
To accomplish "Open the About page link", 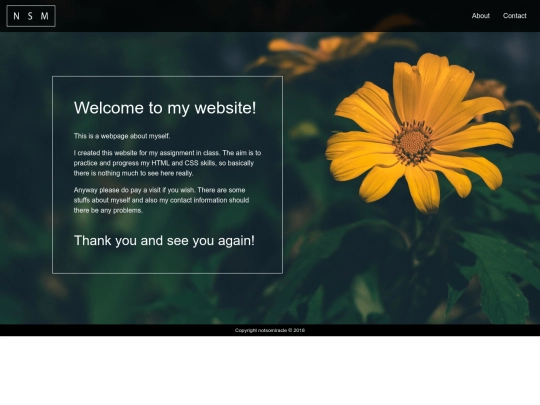I will coord(480,16).
